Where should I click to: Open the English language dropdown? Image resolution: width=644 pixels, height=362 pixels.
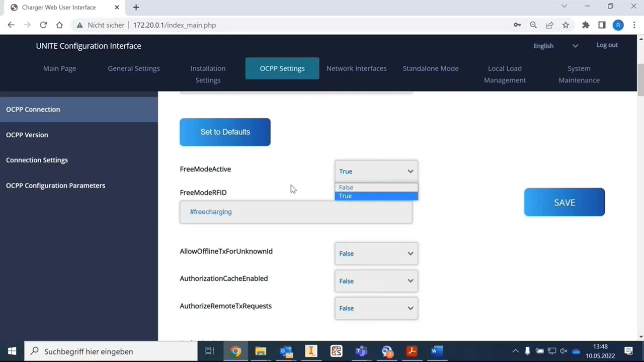(555, 46)
